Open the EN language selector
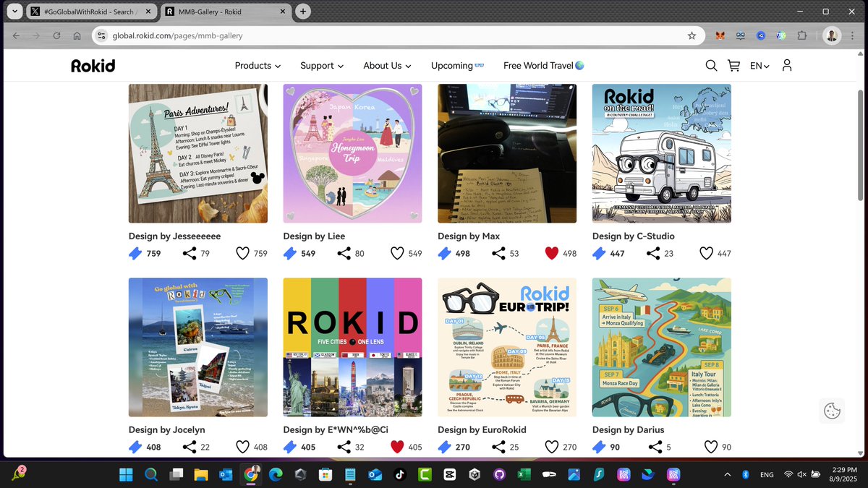 [759, 66]
